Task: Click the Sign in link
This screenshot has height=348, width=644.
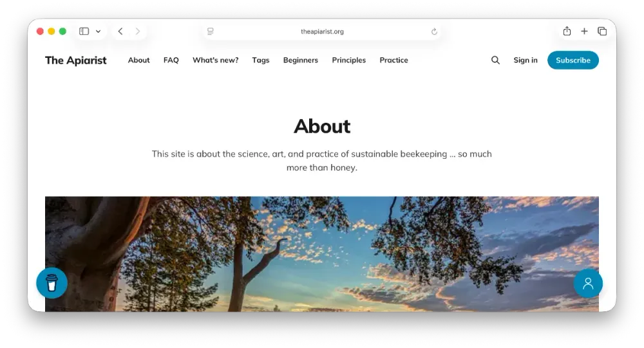Action: click(526, 60)
